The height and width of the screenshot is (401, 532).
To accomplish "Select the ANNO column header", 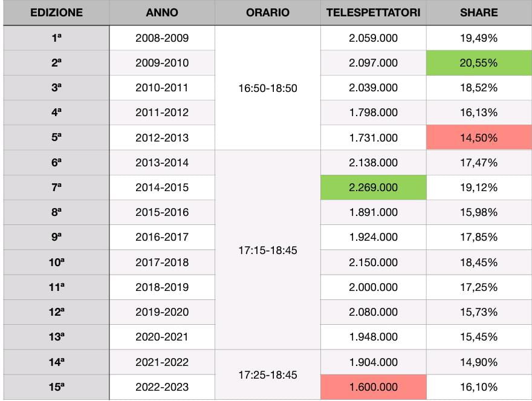I will pyautogui.click(x=162, y=13).
